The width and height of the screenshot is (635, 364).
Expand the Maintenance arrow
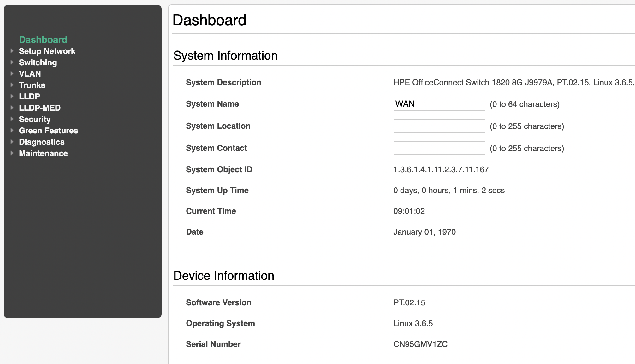tap(12, 153)
